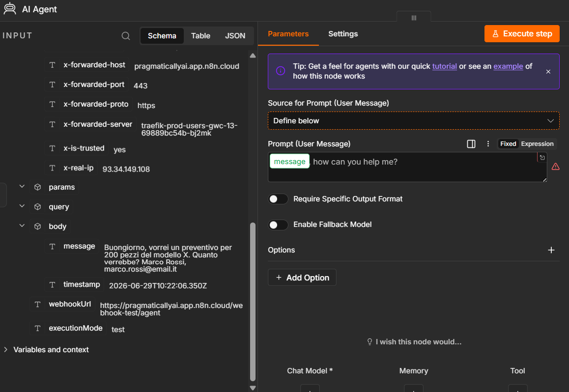The width and height of the screenshot is (569, 392).
Task: Click the Chat Model connector label
Action: [310, 370]
